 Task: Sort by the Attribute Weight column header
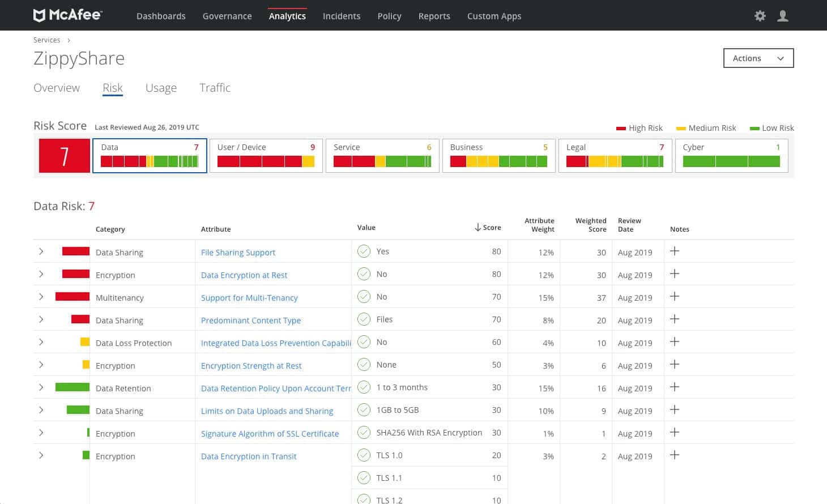(x=539, y=225)
